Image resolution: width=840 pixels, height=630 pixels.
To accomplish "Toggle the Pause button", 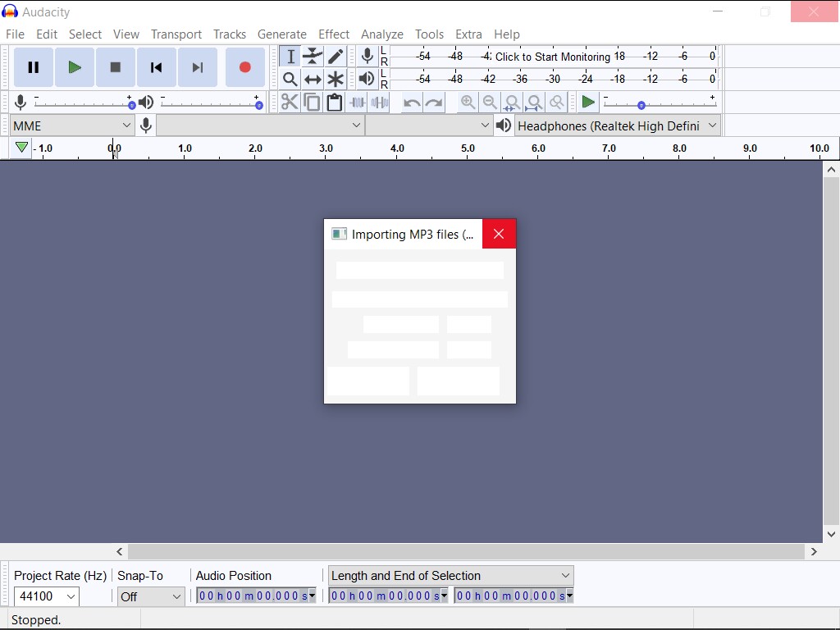I will [33, 66].
